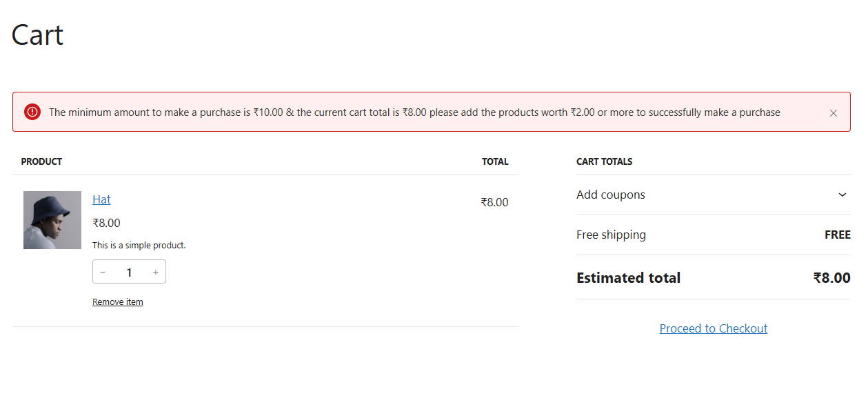Click the "This is a simple product" description

pos(139,246)
